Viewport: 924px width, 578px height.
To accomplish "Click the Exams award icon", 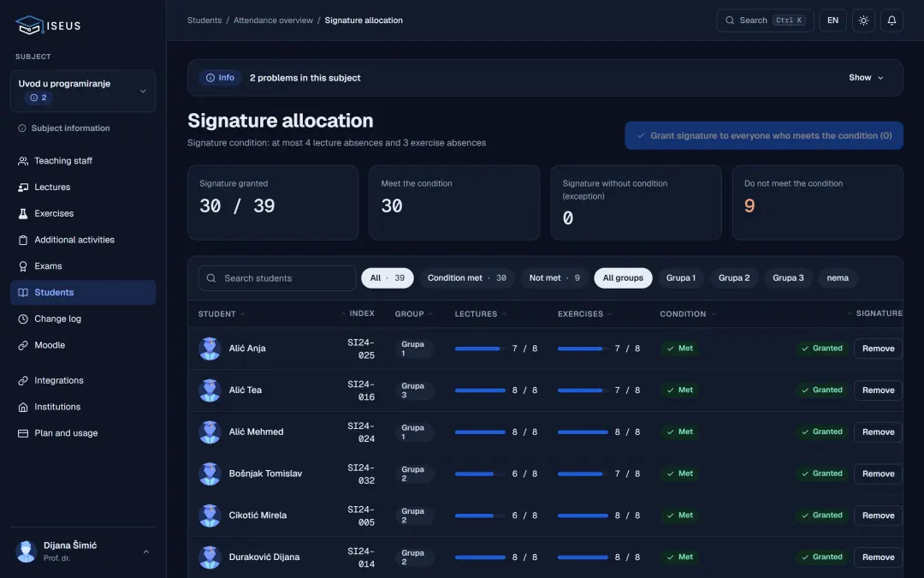I will [23, 266].
